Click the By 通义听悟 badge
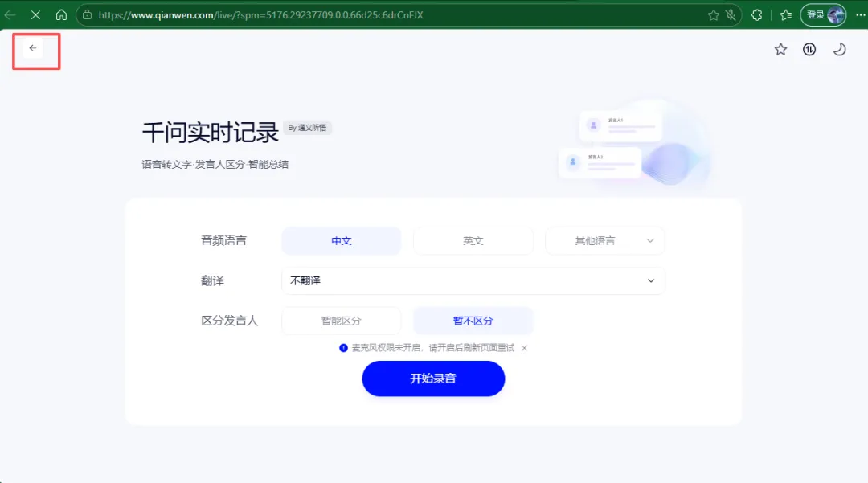 click(x=307, y=128)
